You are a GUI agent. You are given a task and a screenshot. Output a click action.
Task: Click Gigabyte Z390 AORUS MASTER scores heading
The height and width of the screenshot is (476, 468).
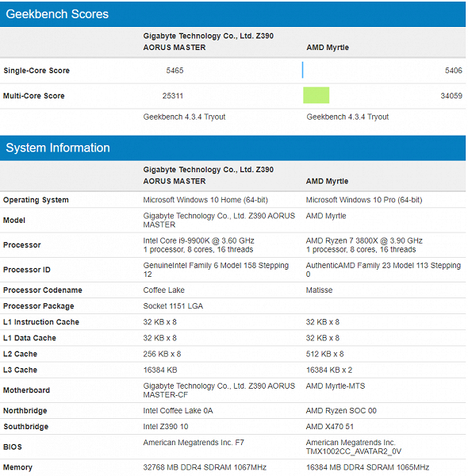click(x=208, y=41)
